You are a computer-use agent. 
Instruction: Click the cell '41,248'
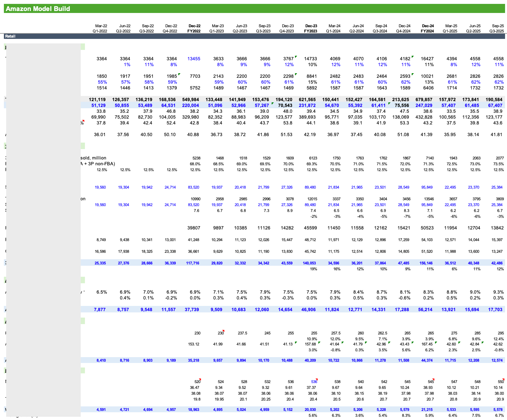(194, 240)
